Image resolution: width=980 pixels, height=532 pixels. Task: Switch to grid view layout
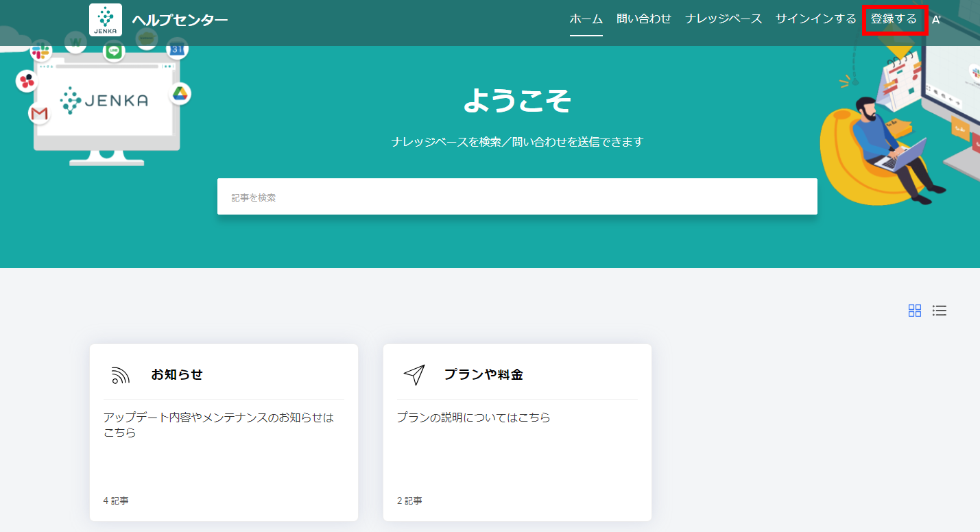pos(915,311)
